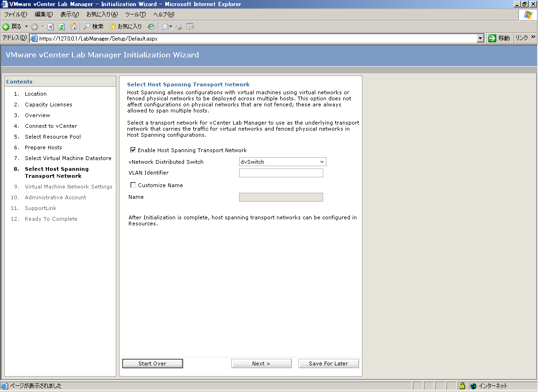Image resolution: width=538 pixels, height=392 pixels.
Task: Go to step 1 Location
Action: pos(35,94)
